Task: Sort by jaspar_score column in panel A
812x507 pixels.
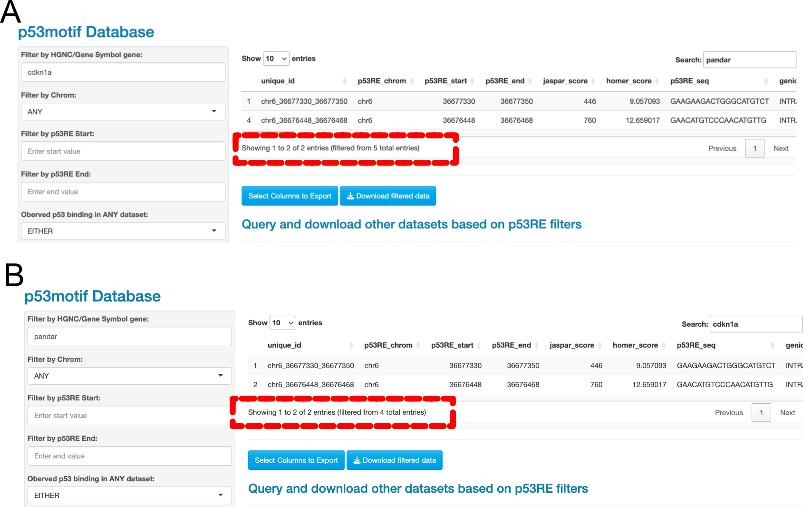Action: (x=569, y=81)
